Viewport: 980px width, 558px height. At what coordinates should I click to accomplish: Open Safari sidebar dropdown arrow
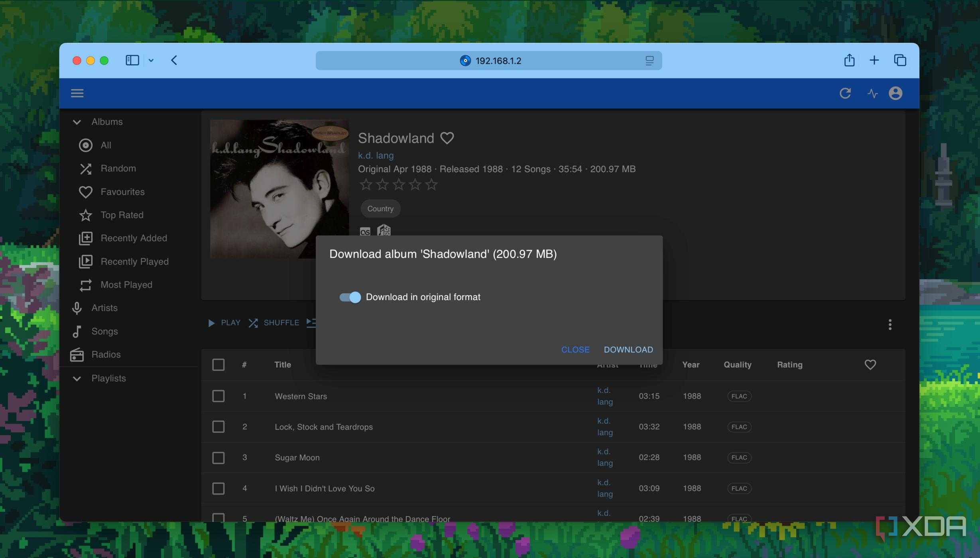[x=151, y=61]
